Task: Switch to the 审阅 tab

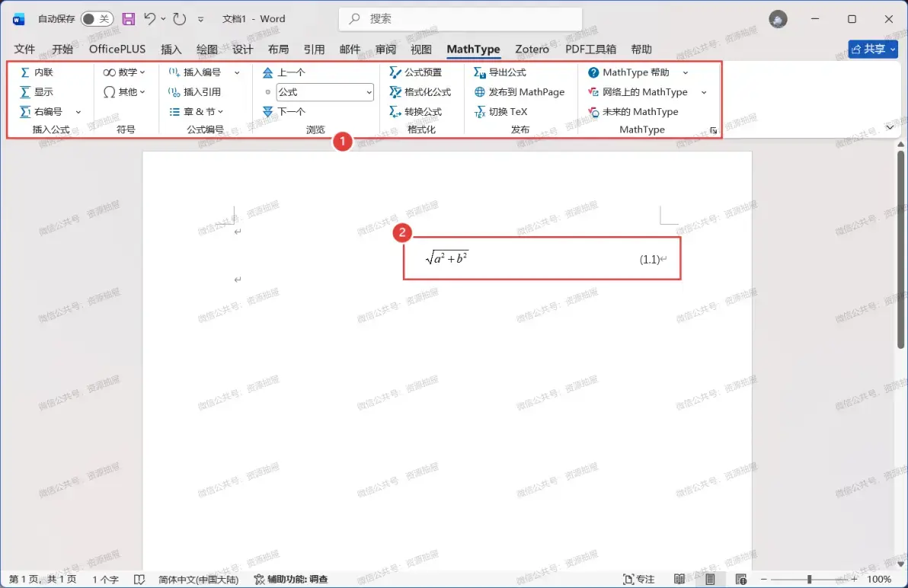Action: click(x=385, y=50)
